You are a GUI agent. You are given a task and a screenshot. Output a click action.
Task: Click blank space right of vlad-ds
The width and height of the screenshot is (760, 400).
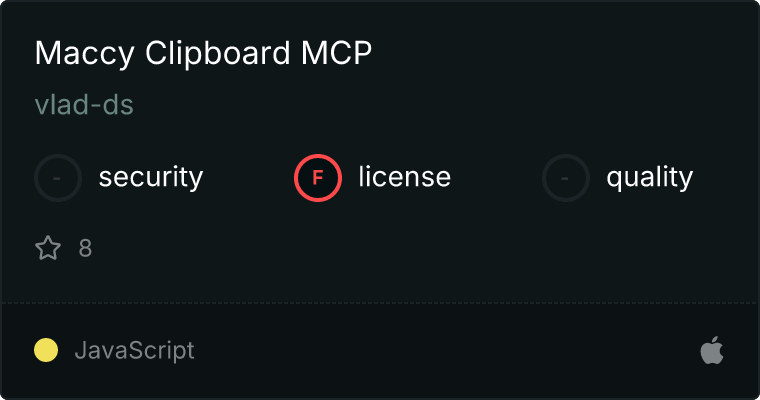[x=400, y=105]
